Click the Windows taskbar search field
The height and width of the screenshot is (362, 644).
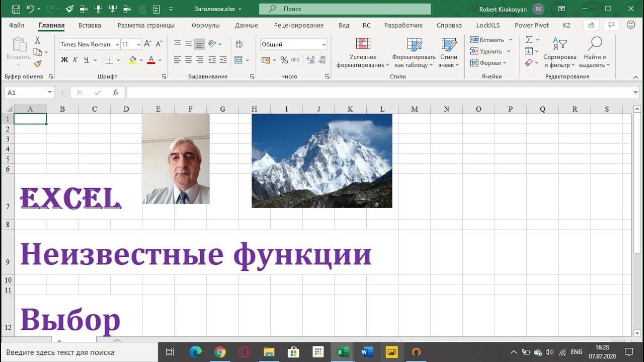[79, 352]
